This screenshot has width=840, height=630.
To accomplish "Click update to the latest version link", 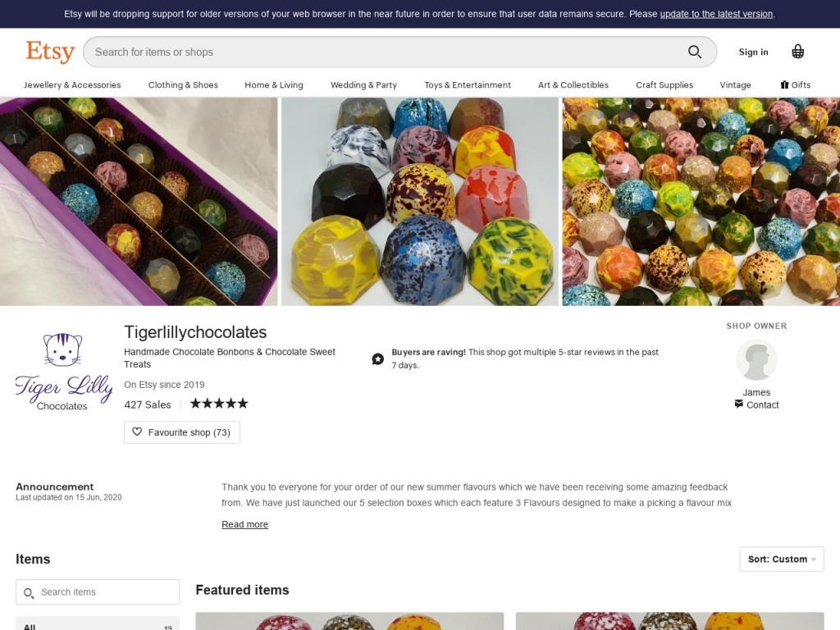I will [x=716, y=14].
